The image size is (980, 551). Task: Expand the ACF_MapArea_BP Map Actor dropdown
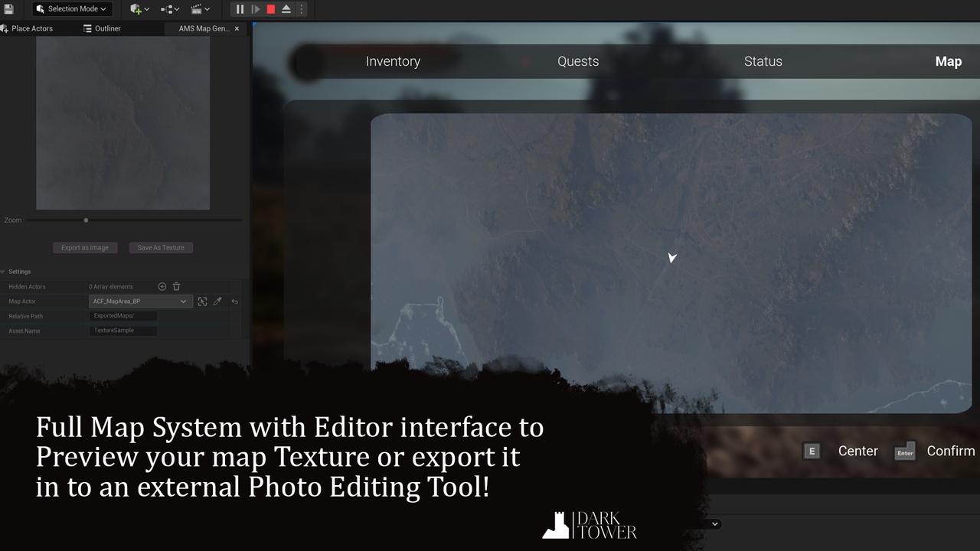(x=140, y=302)
